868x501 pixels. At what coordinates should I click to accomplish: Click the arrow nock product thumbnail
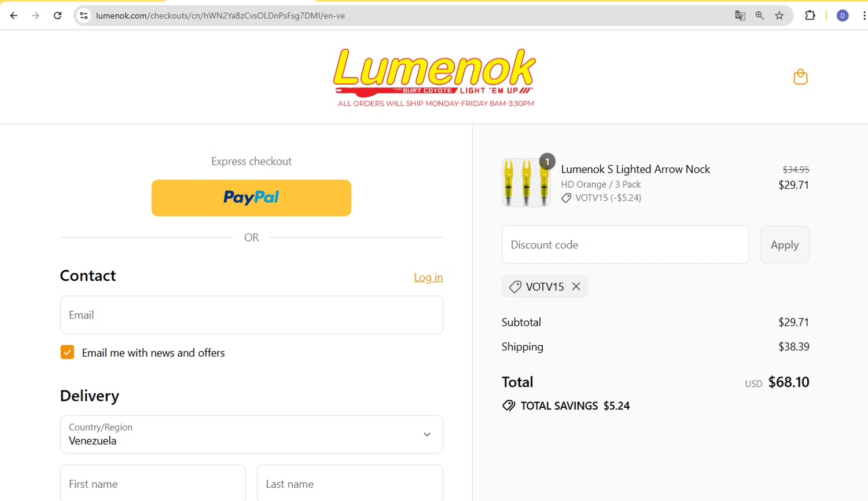click(526, 183)
